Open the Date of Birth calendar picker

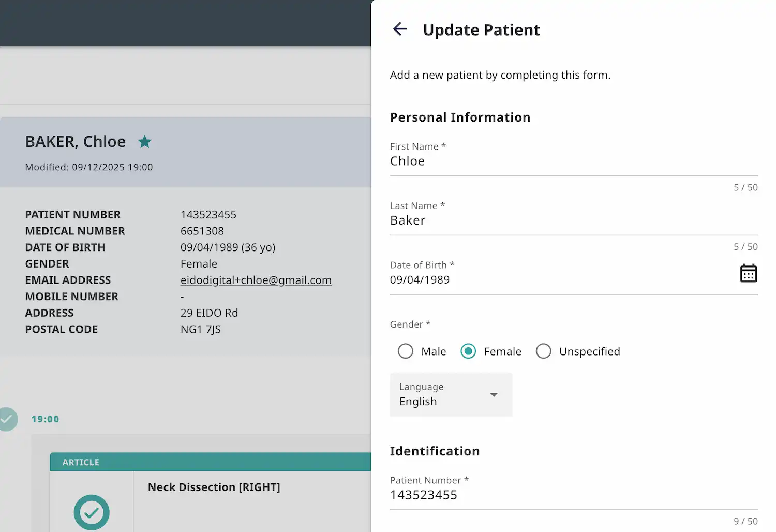[x=749, y=272]
